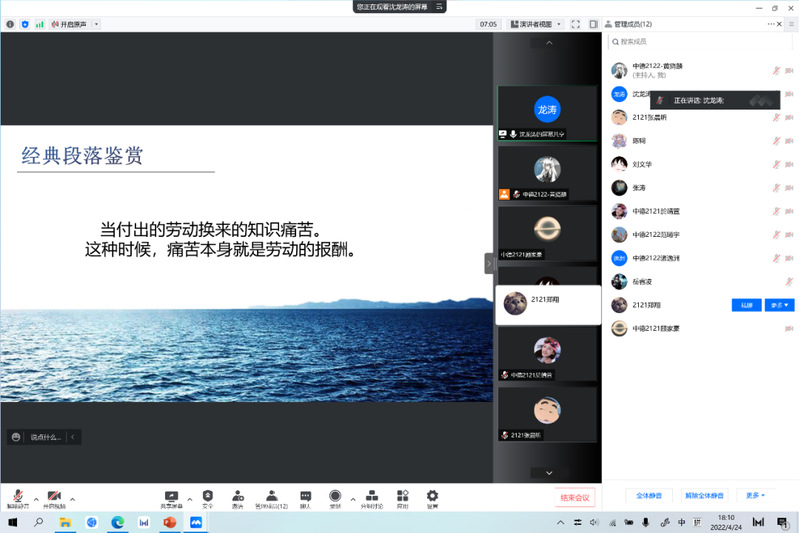
Task: Start recording with the 录制 icon
Action: click(x=335, y=498)
